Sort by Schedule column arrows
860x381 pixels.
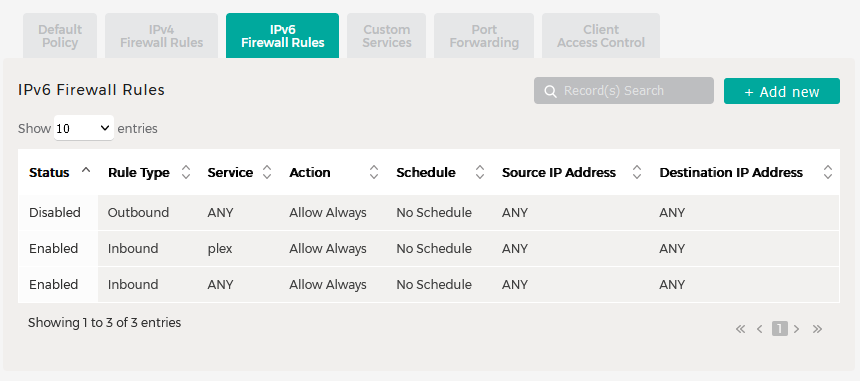[480, 172]
